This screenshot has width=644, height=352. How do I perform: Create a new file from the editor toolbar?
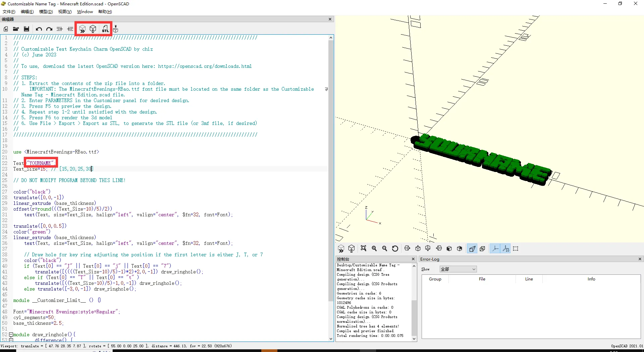coord(6,29)
